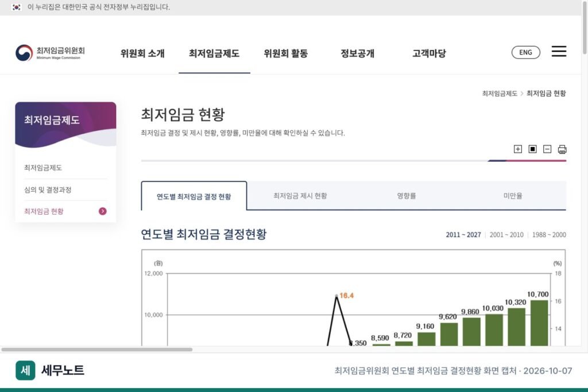
Task: Click the 최저임금 현황 page heading
Action: click(183, 115)
